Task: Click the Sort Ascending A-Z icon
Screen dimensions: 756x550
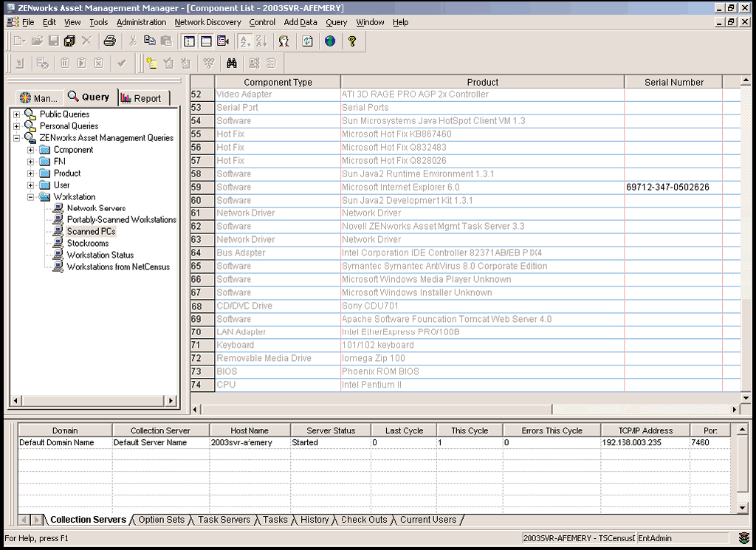Action: point(245,41)
